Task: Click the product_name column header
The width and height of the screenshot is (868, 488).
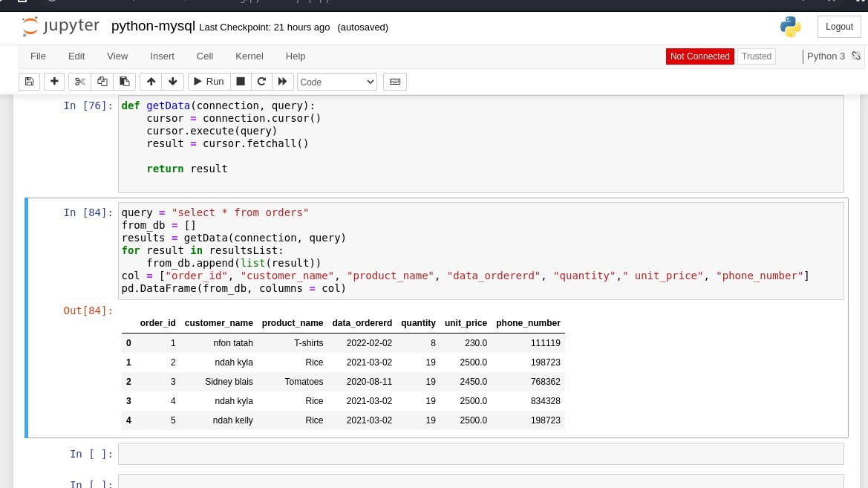Action: point(293,323)
